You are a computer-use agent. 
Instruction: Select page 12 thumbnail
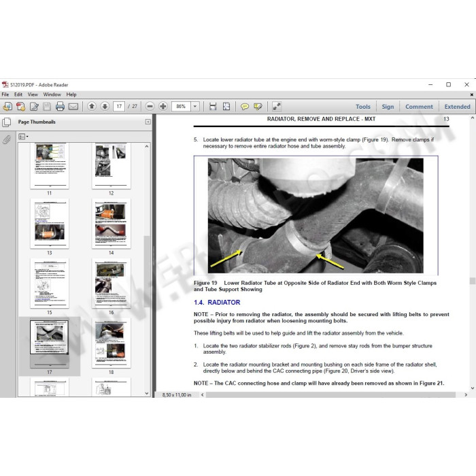coord(111,166)
